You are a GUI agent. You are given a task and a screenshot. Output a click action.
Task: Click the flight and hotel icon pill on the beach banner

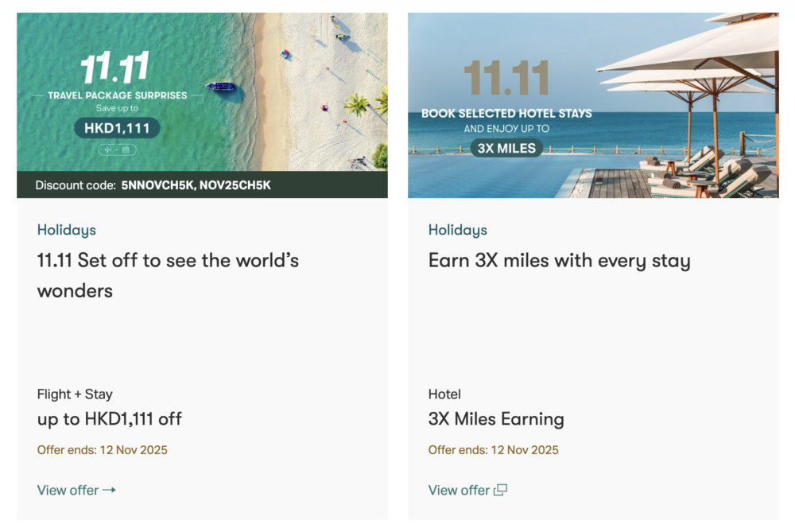117,150
